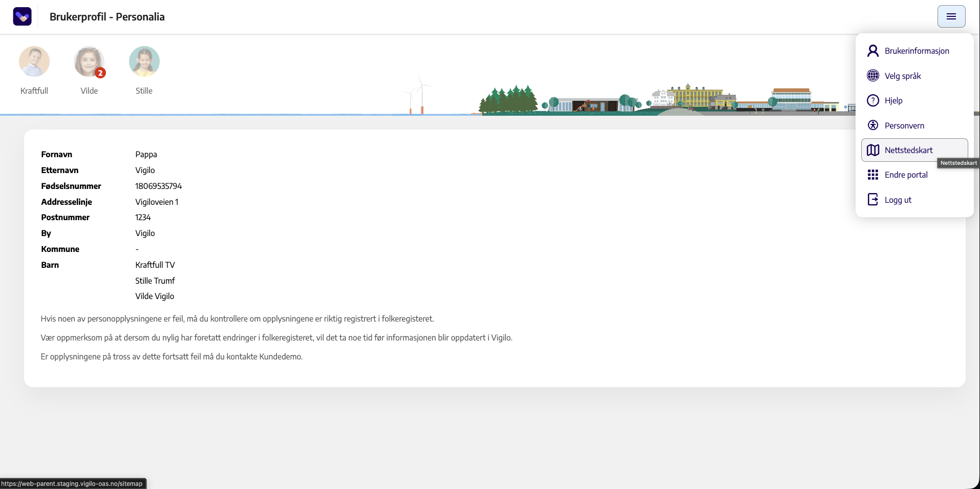Select Stille child avatar
This screenshot has height=489, width=980.
[144, 61]
